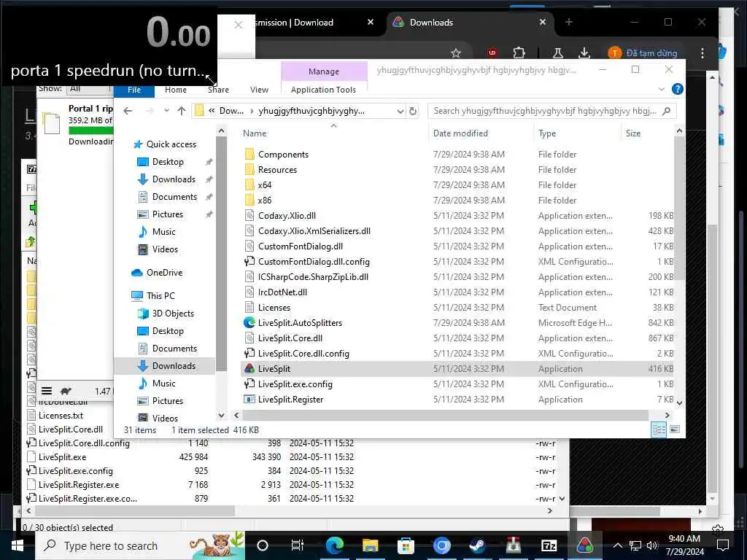Open Task View on taskbar
The image size is (747, 560).
(x=298, y=545)
